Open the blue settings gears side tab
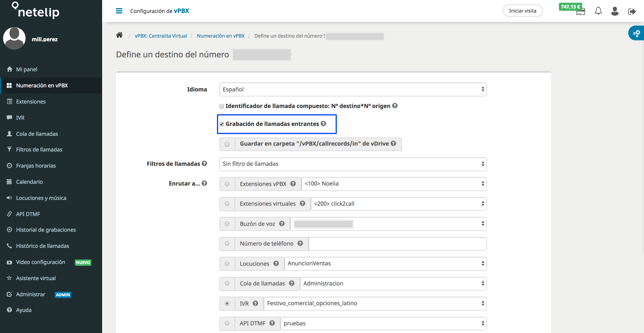Image resolution: width=644 pixels, height=333 pixels. (636, 33)
